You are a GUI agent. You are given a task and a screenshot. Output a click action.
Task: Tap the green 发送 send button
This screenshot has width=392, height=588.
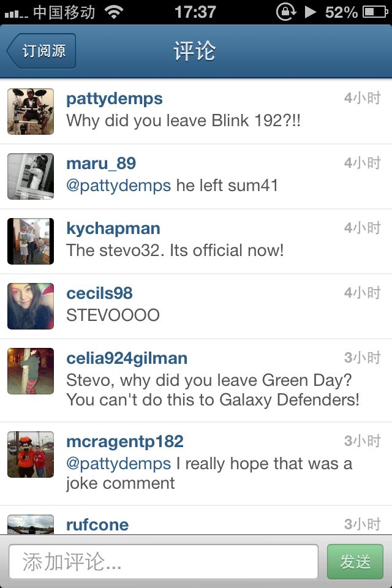coord(355,562)
